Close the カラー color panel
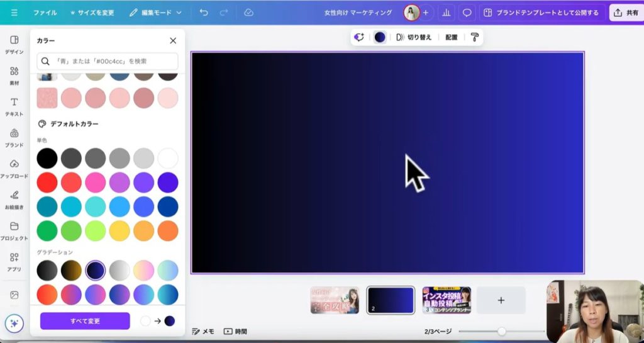The width and height of the screenshot is (644, 343). click(x=173, y=41)
